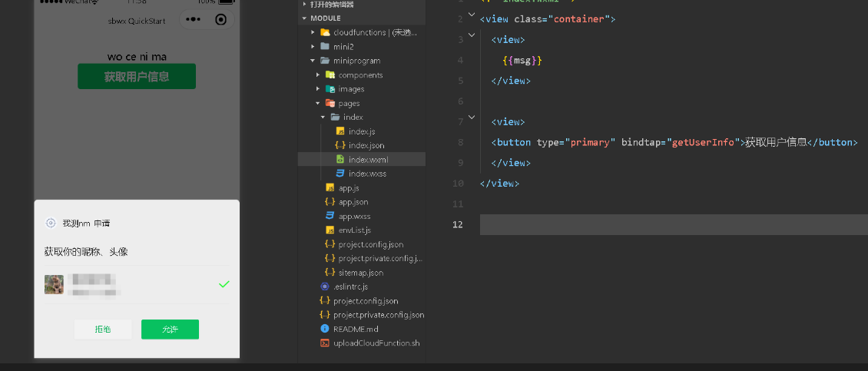Open project.config.json inside the miniprogram folder

pos(372,245)
